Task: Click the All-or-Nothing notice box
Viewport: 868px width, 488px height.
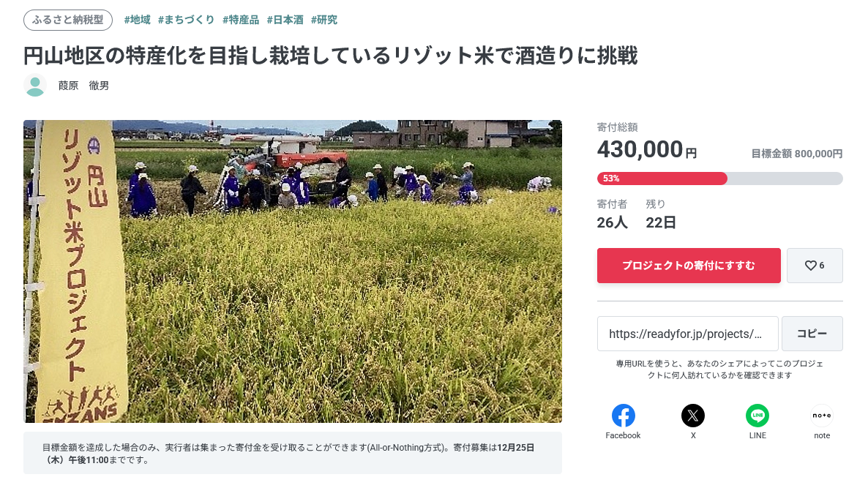Action: [x=293, y=453]
